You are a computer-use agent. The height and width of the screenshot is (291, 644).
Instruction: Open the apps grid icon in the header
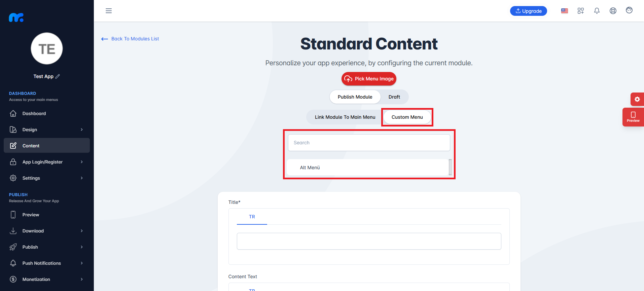coord(581,11)
